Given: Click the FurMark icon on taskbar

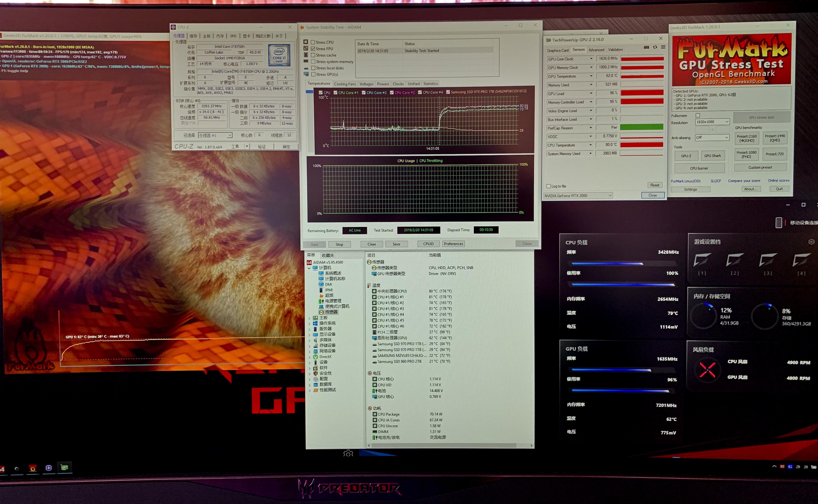Looking at the screenshot, I should 33,468.
